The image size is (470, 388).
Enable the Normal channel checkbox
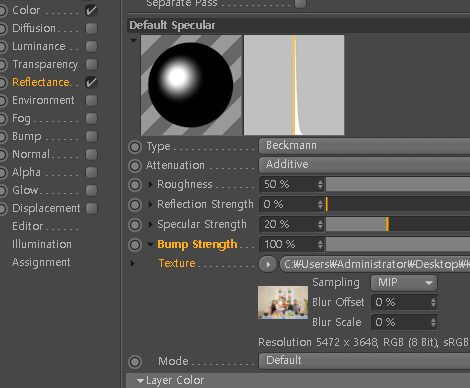[91, 154]
